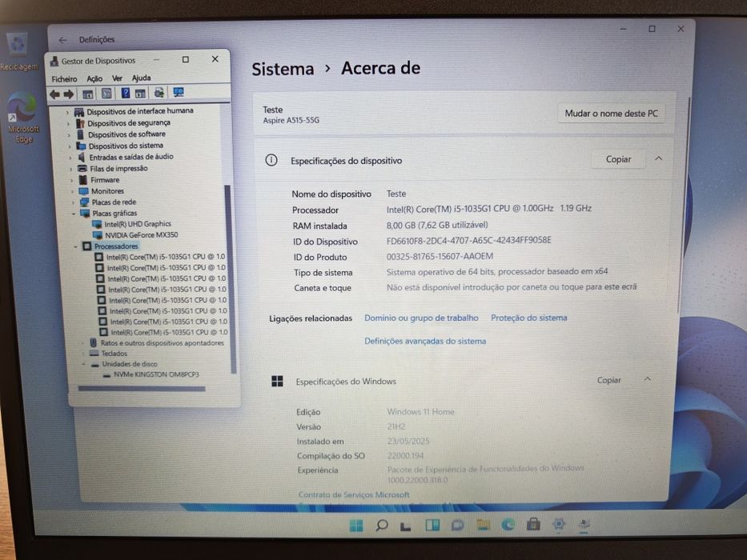The height and width of the screenshot is (560, 747).
Task: Open the Properties toolbar icon in Device Manager
Action: click(x=106, y=94)
